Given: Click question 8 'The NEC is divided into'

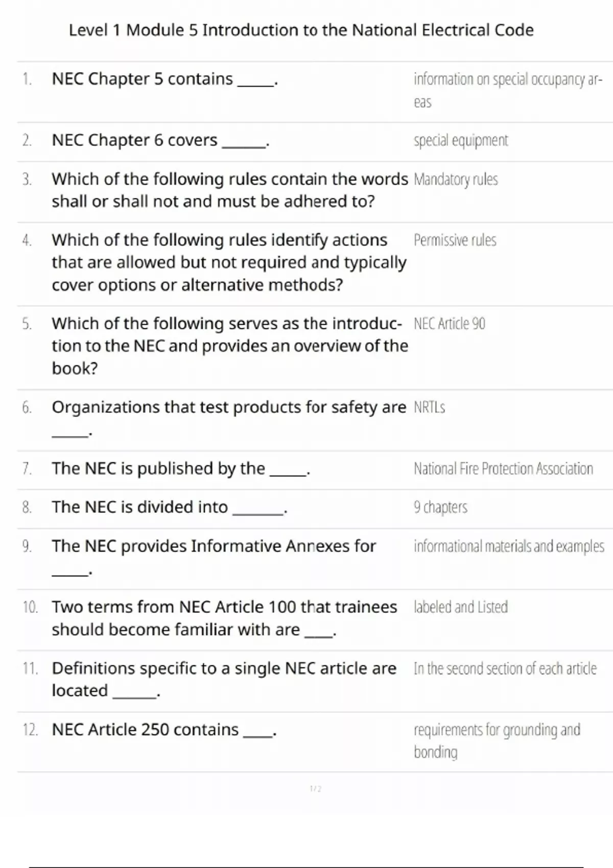Looking at the screenshot, I should (x=170, y=508).
